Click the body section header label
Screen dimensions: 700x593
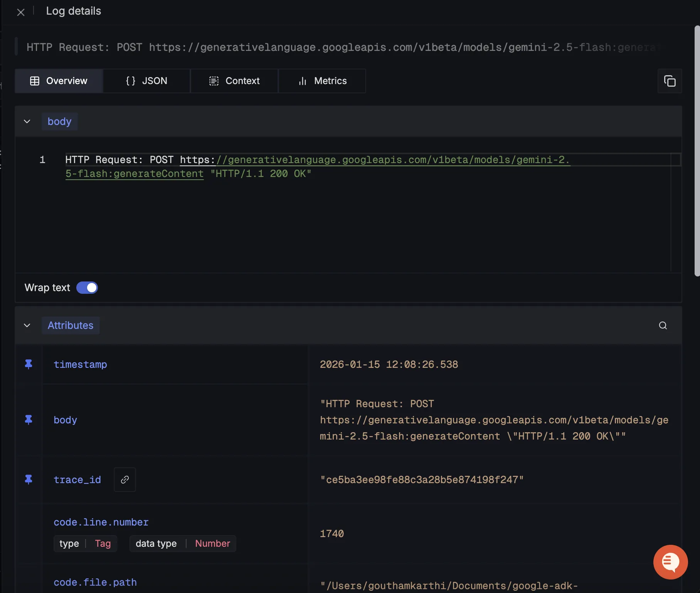pyautogui.click(x=59, y=121)
